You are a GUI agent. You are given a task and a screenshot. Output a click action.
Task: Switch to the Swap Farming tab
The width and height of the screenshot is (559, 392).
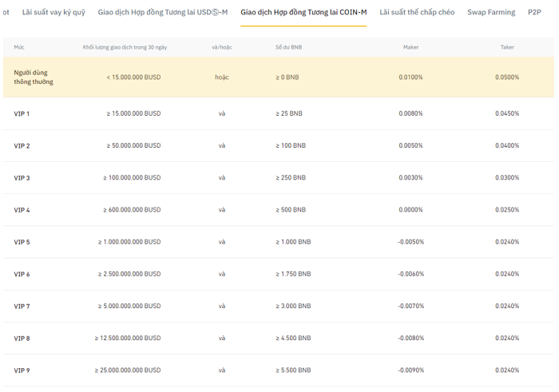[491, 13]
